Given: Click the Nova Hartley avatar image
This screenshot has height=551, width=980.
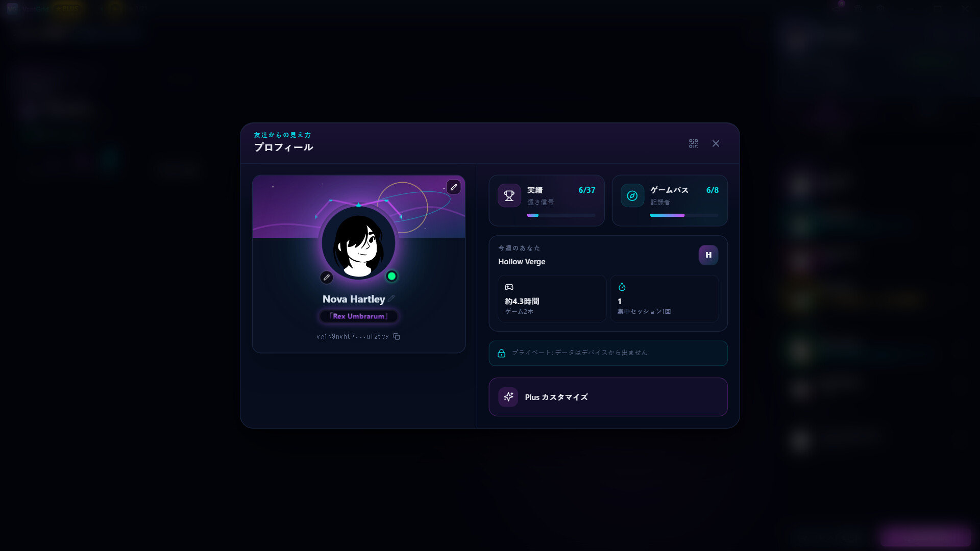Looking at the screenshot, I should (x=359, y=243).
